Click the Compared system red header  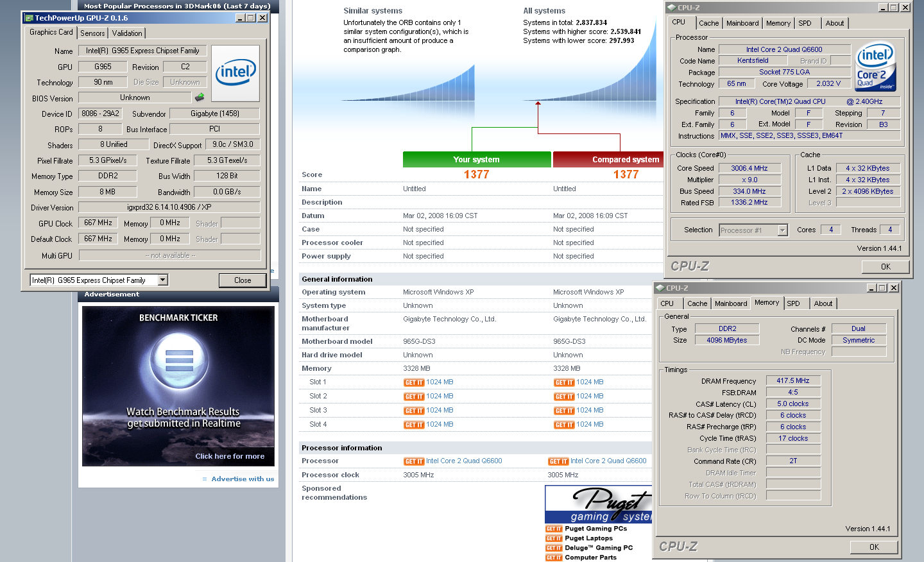[608, 159]
